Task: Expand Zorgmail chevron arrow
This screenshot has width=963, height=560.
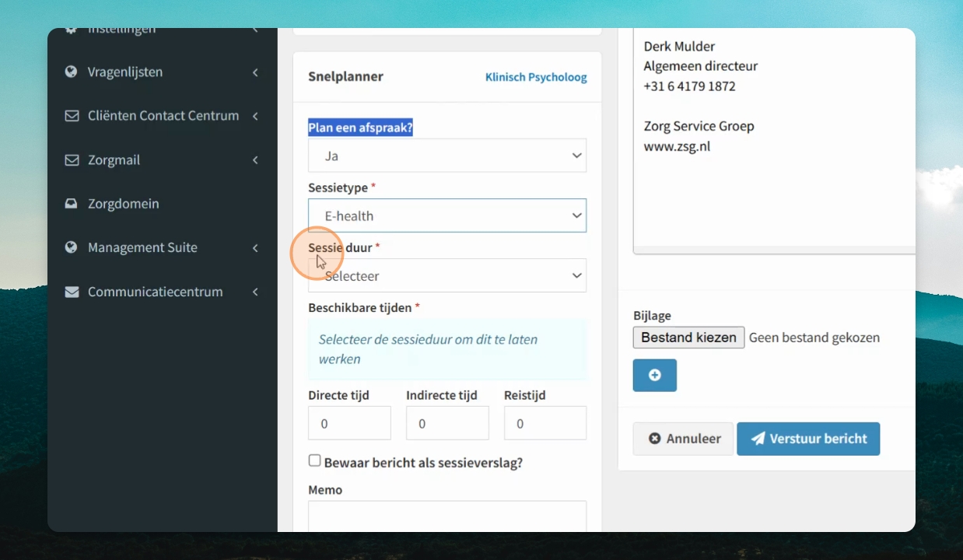Action: click(255, 160)
